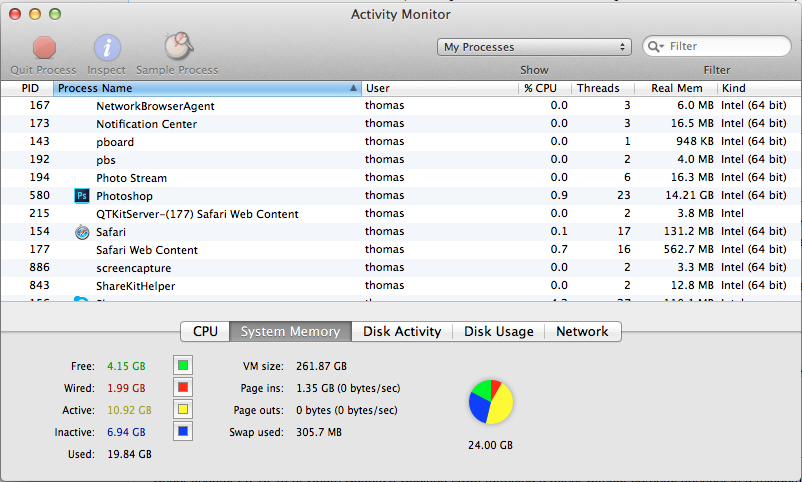Click the Active 10.92 GB value
The image size is (802, 482).
pos(129,410)
